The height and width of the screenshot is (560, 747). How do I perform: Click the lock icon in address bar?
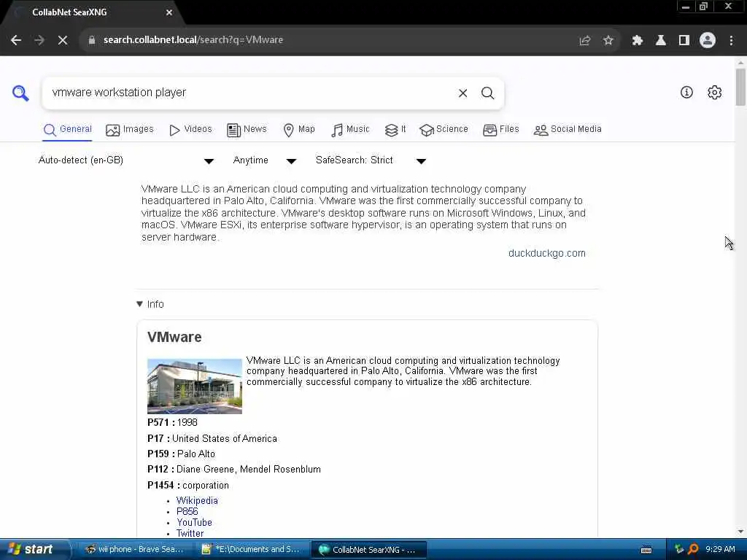click(91, 41)
